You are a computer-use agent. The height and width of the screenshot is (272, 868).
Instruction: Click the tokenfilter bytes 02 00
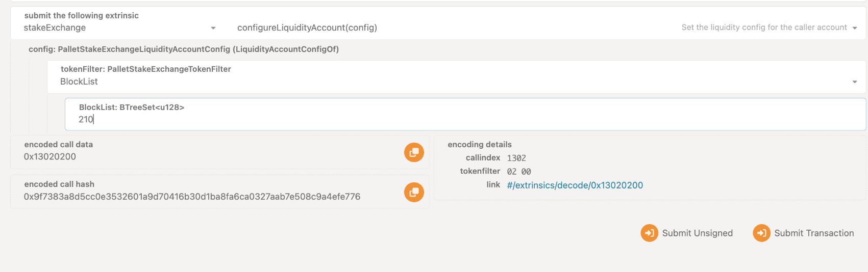click(x=519, y=172)
